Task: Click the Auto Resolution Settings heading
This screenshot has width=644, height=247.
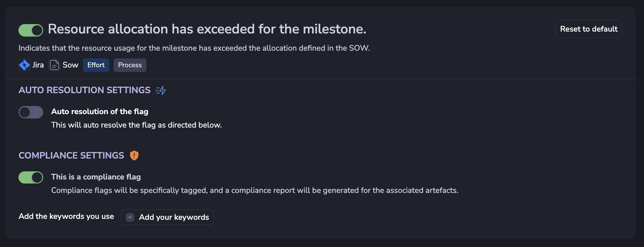Action: tap(84, 90)
